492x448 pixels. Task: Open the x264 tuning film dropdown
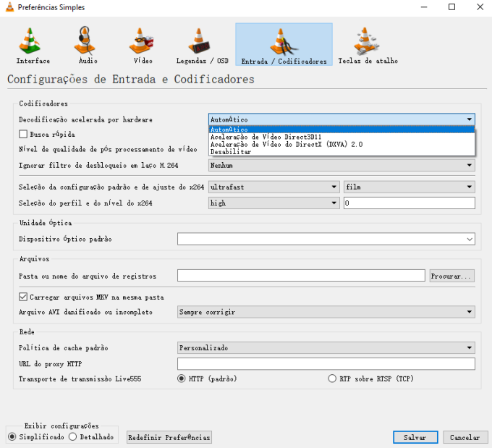(410, 187)
